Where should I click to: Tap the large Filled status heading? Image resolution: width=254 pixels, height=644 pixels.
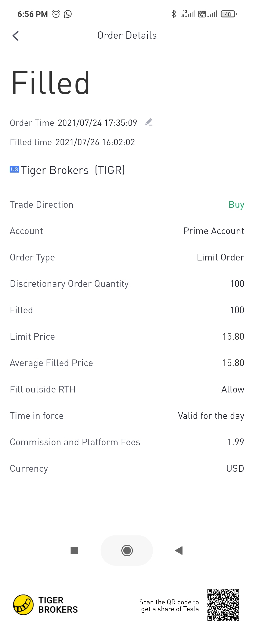[x=50, y=83]
